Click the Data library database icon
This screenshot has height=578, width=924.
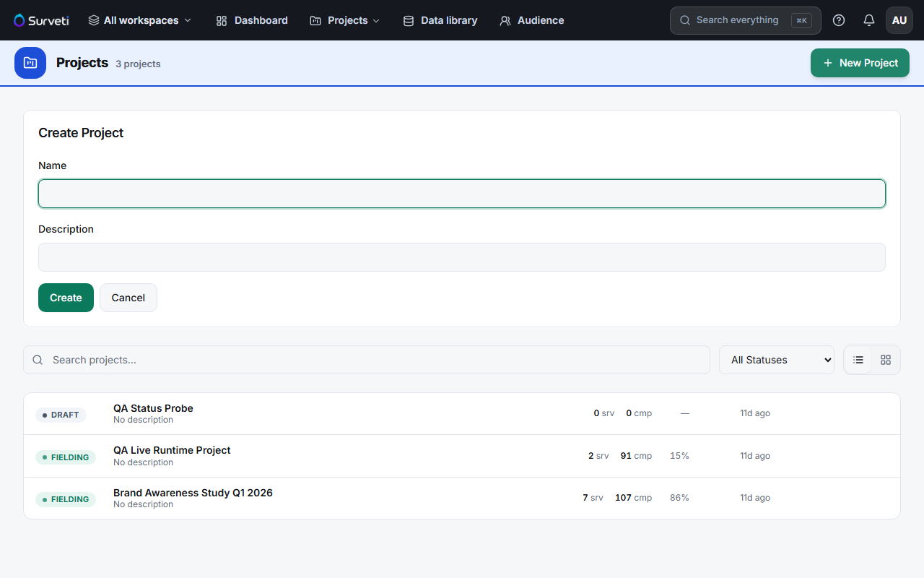point(408,20)
